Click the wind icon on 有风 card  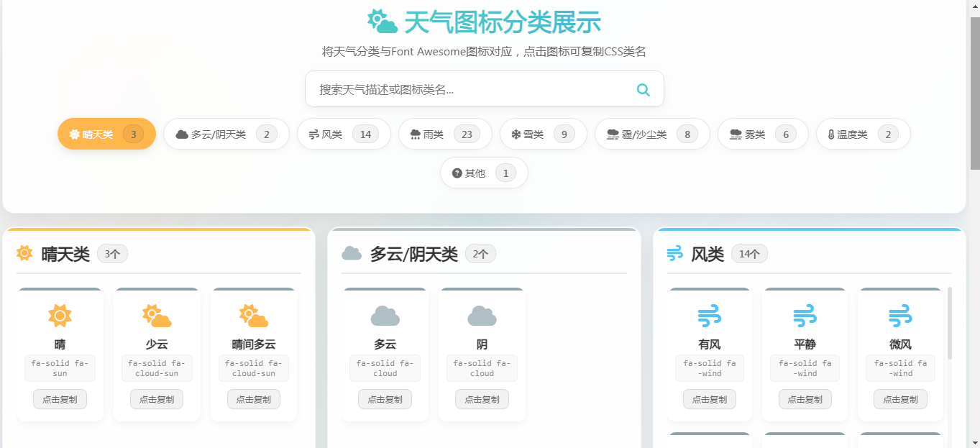click(710, 316)
